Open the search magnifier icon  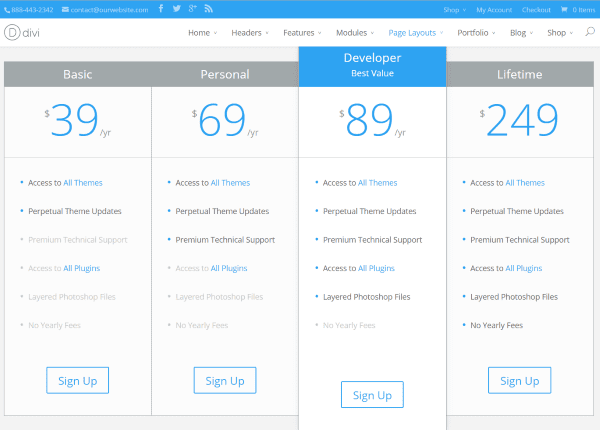pyautogui.click(x=590, y=31)
